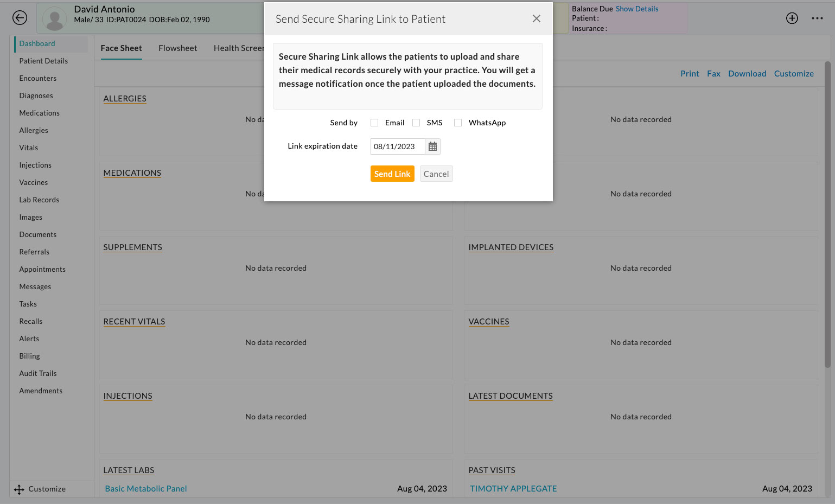Open the calendar picker for link expiration date

[x=432, y=146]
